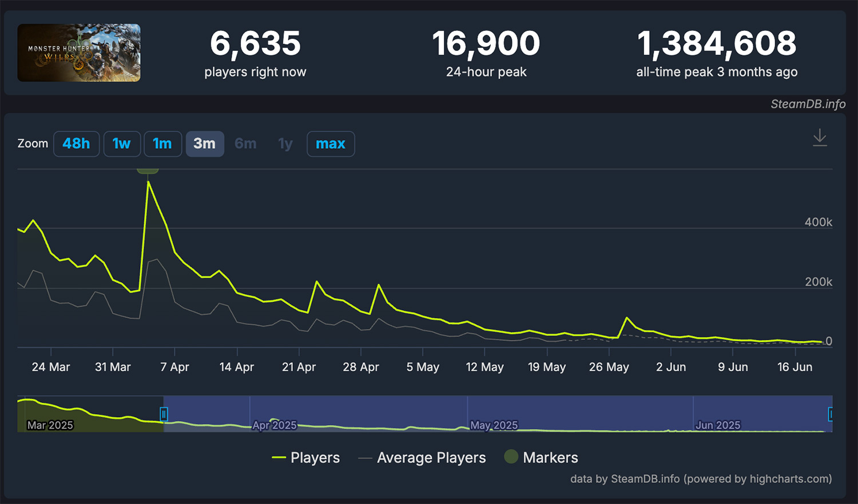Click the 24-hour peak caption
Viewport: 858px width, 504px height.
click(x=486, y=72)
